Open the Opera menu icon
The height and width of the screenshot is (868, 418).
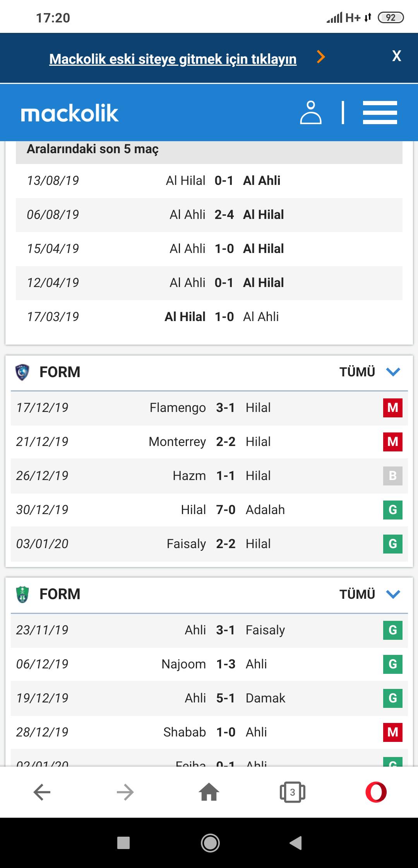pyautogui.click(x=376, y=792)
